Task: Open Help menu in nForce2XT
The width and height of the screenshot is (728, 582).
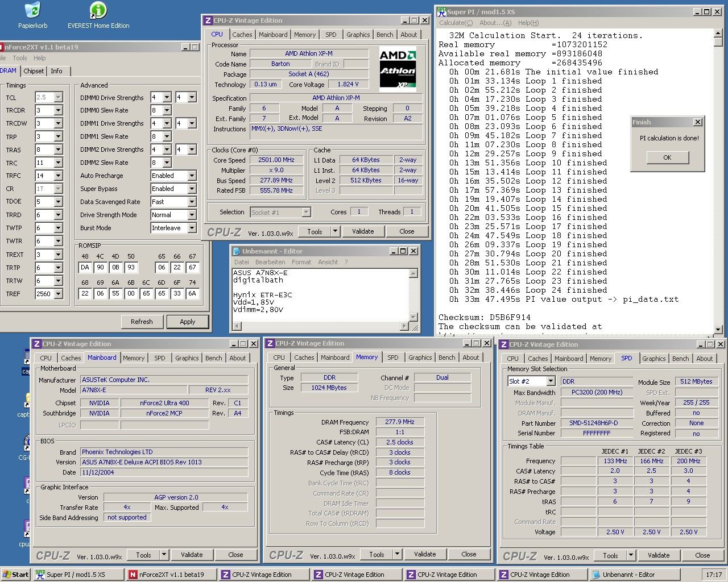Action: pos(39,58)
